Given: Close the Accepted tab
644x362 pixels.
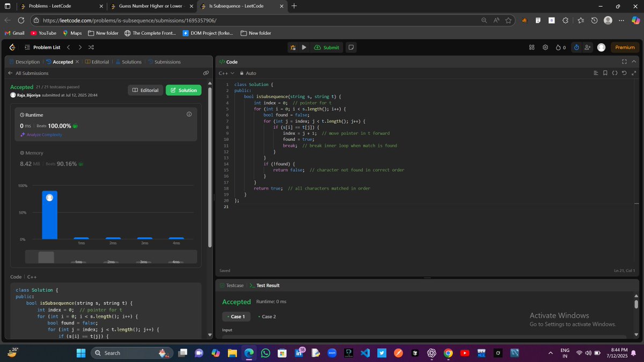Looking at the screenshot, I should point(77,62).
